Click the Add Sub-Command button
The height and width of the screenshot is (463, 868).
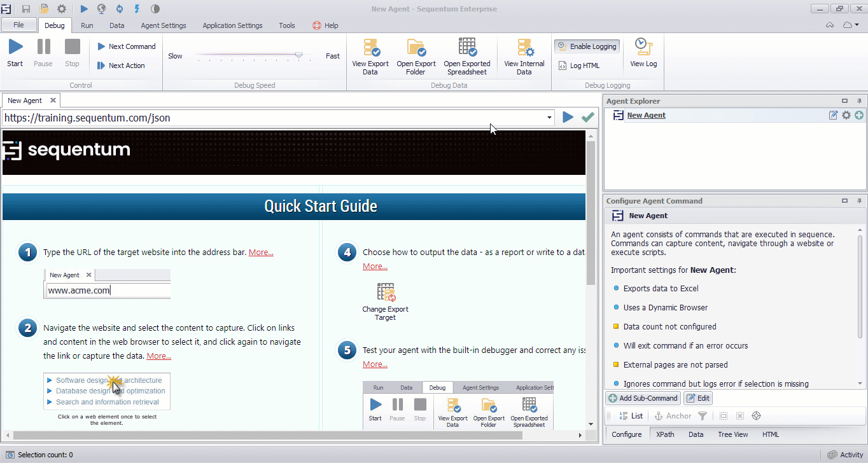(x=643, y=398)
